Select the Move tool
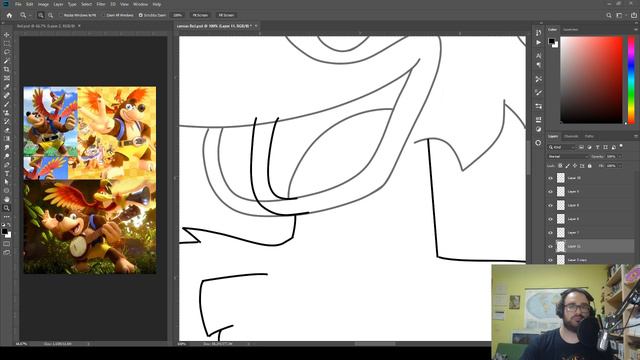The height and width of the screenshot is (360, 640). (x=7, y=35)
